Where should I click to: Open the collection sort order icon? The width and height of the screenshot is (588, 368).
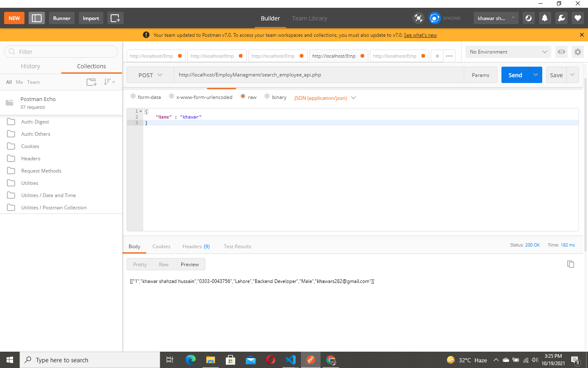click(x=108, y=82)
